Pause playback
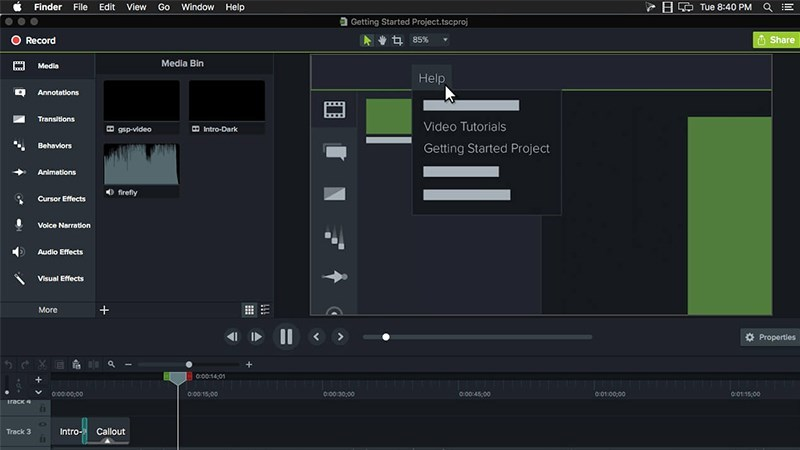800x450 pixels. tap(286, 337)
